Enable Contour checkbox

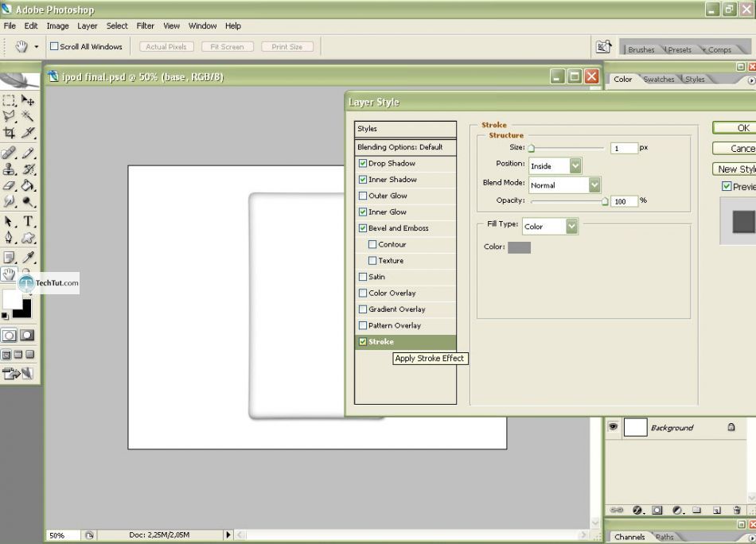click(x=372, y=244)
